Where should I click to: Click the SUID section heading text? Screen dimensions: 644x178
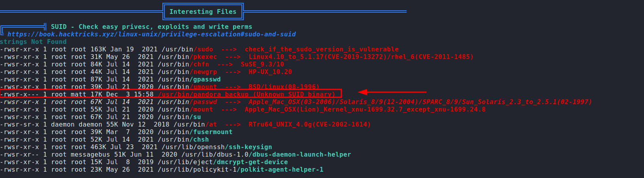(x=151, y=27)
